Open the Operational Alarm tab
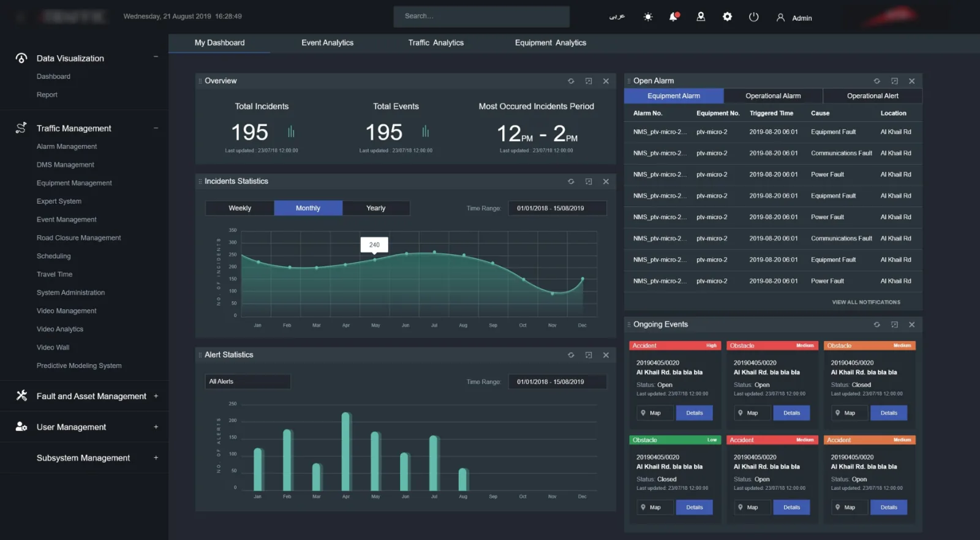This screenshot has height=540, width=980. [x=773, y=96]
